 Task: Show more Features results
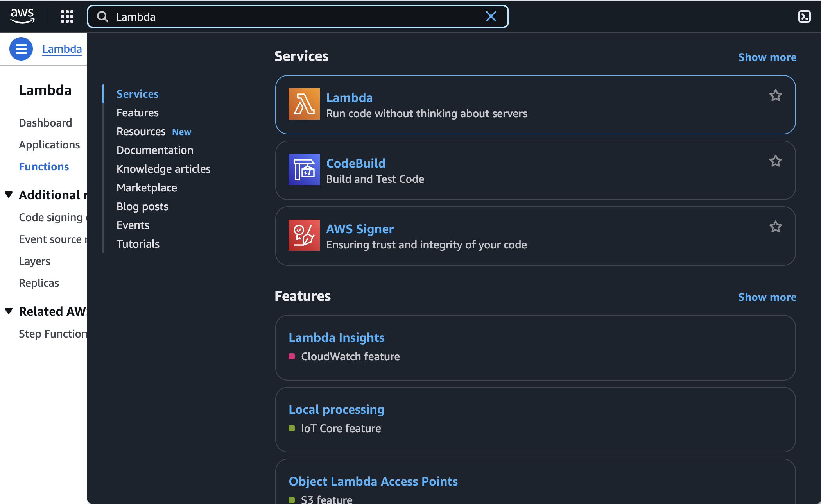[767, 297]
